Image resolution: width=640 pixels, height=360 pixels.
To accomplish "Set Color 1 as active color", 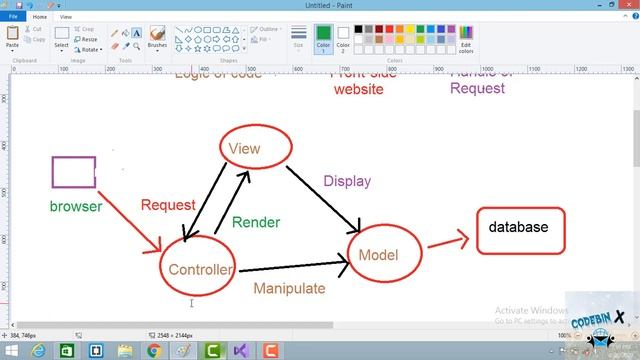I will [323, 39].
